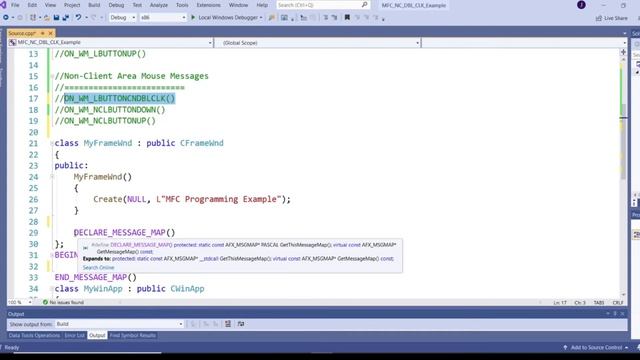The width and height of the screenshot is (640, 360).
Task: Open the Analyze menu
Action: (159, 5)
